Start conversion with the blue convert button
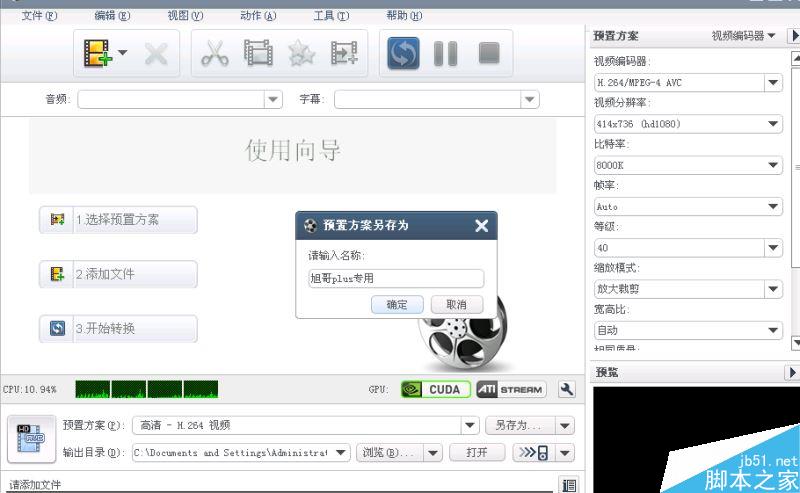800x493 pixels. click(403, 53)
